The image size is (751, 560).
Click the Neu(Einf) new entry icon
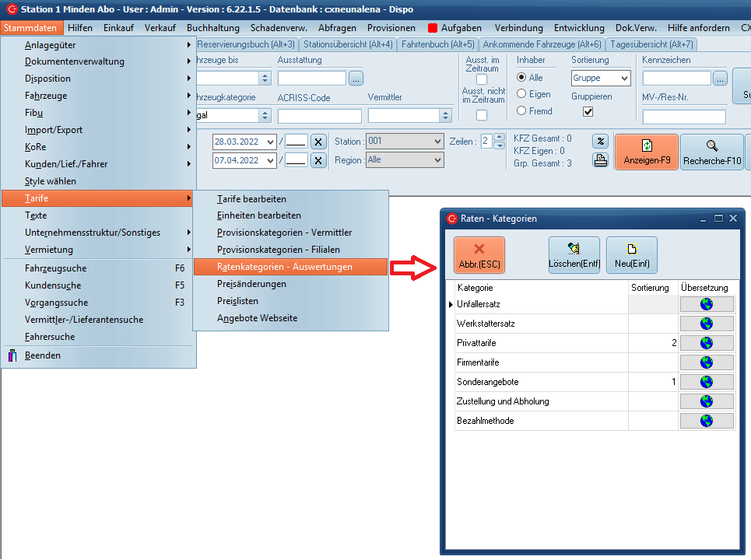631,256
